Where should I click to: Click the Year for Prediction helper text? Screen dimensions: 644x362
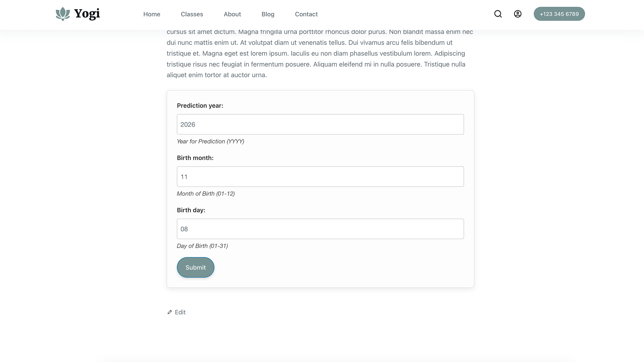pyautogui.click(x=210, y=141)
